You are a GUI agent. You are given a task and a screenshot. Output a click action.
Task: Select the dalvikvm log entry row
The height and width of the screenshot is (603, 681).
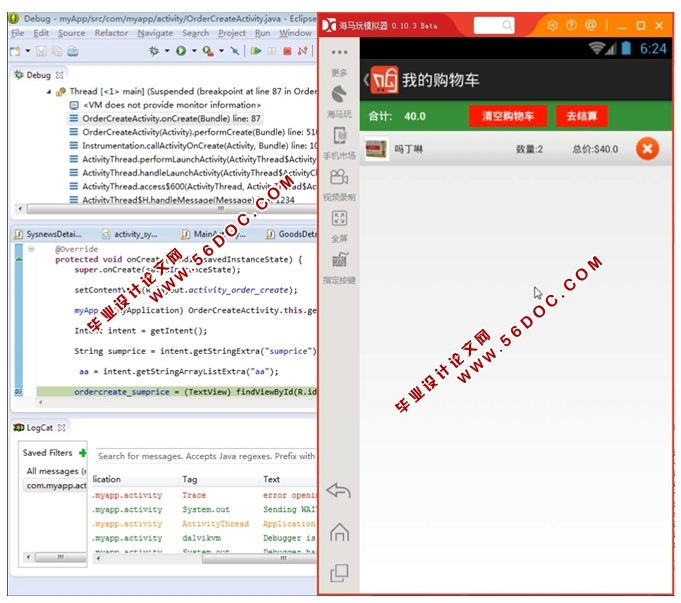click(x=204, y=538)
